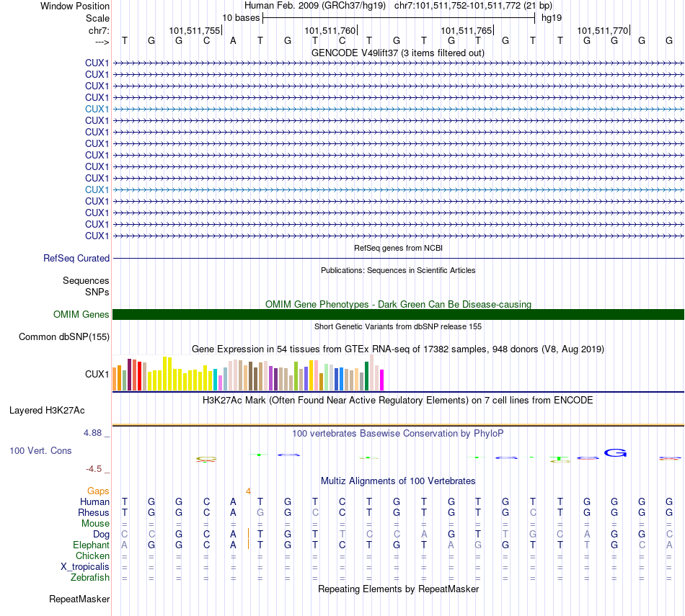This screenshot has width=685, height=616.
Task: Click the 'RefSeq genes from NCBI' title
Action: click(x=398, y=248)
